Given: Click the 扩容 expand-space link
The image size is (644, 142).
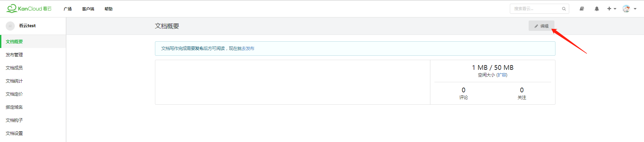Looking at the screenshot, I should pos(502,75).
